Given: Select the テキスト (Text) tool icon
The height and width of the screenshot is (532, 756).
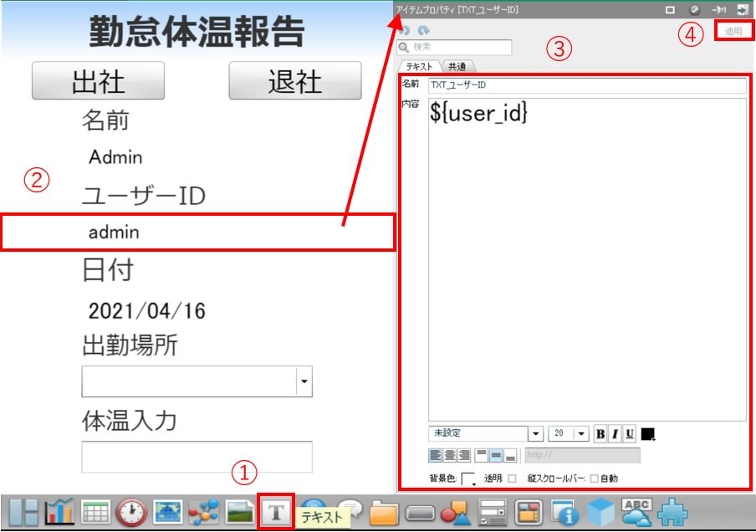Looking at the screenshot, I should point(276,510).
